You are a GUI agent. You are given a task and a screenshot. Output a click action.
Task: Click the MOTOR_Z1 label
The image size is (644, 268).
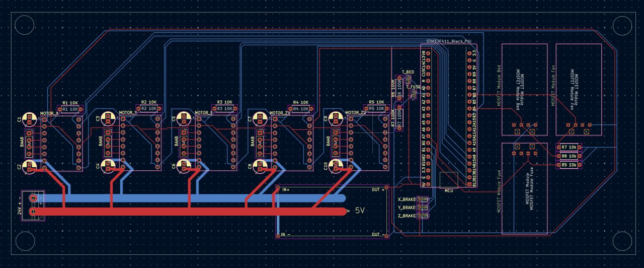click(x=280, y=113)
